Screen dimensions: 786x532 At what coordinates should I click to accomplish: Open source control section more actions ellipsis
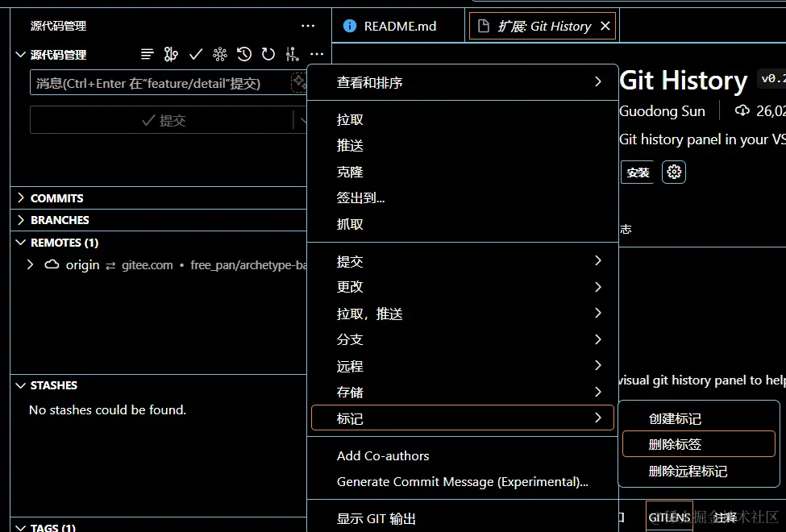point(317,54)
